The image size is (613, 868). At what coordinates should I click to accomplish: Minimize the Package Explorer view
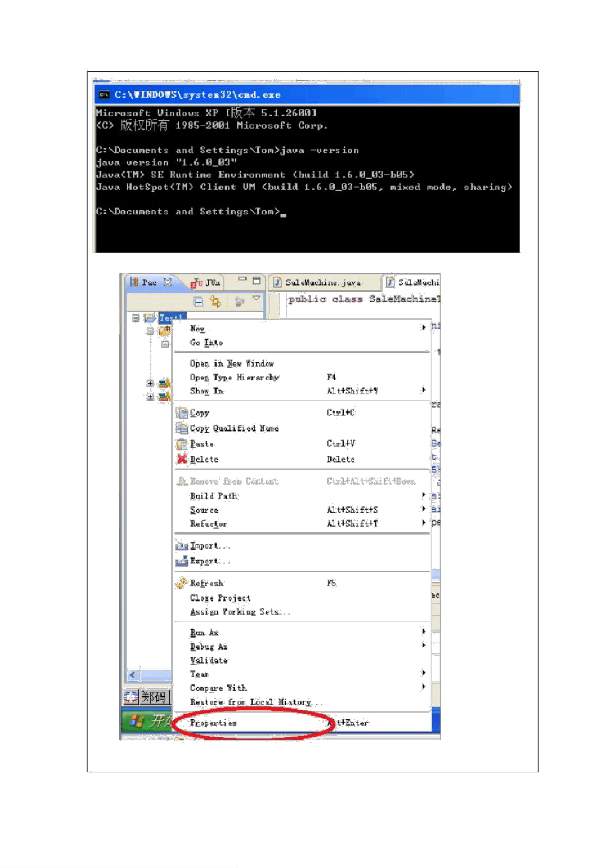pos(242,279)
